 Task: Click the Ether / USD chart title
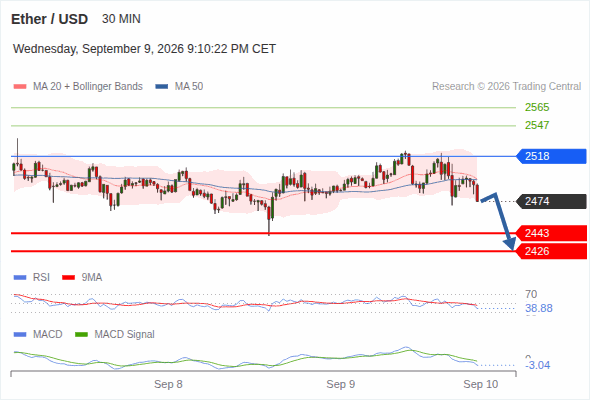click(x=49, y=19)
